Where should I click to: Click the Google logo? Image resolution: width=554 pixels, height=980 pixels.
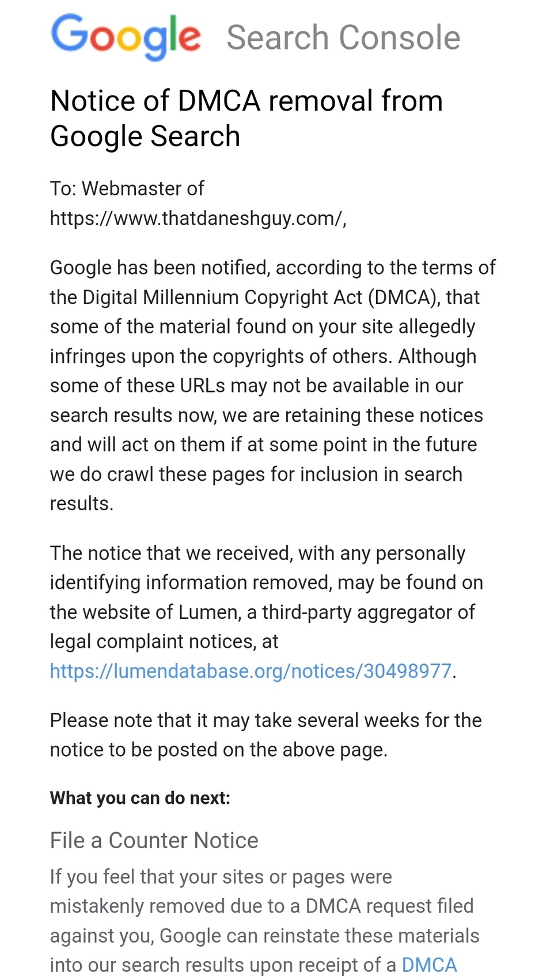tap(126, 36)
